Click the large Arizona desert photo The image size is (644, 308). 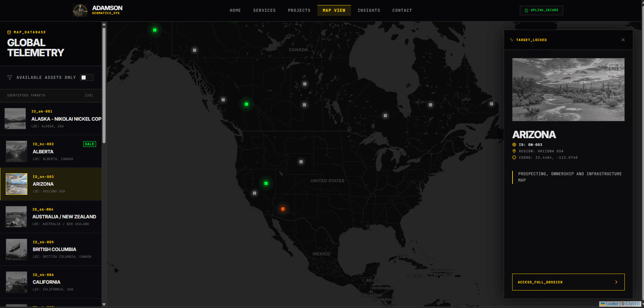point(568,90)
